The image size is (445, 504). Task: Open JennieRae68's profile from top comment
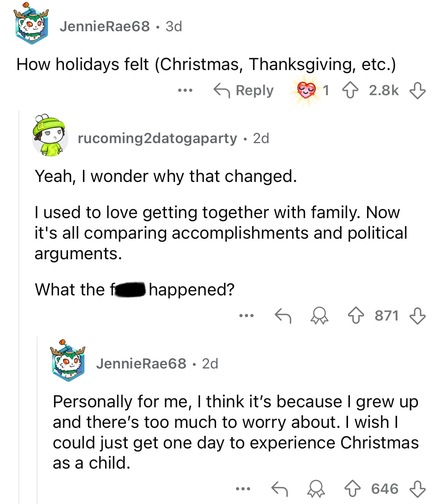(x=105, y=26)
